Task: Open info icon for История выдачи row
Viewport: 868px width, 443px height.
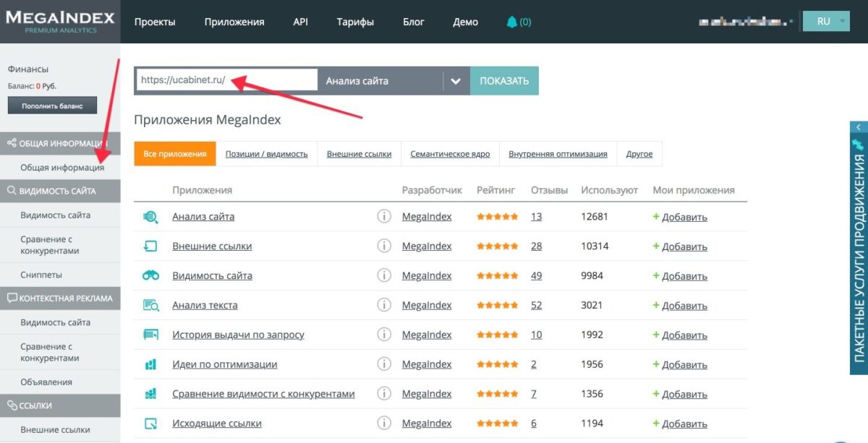Action: 384,335
